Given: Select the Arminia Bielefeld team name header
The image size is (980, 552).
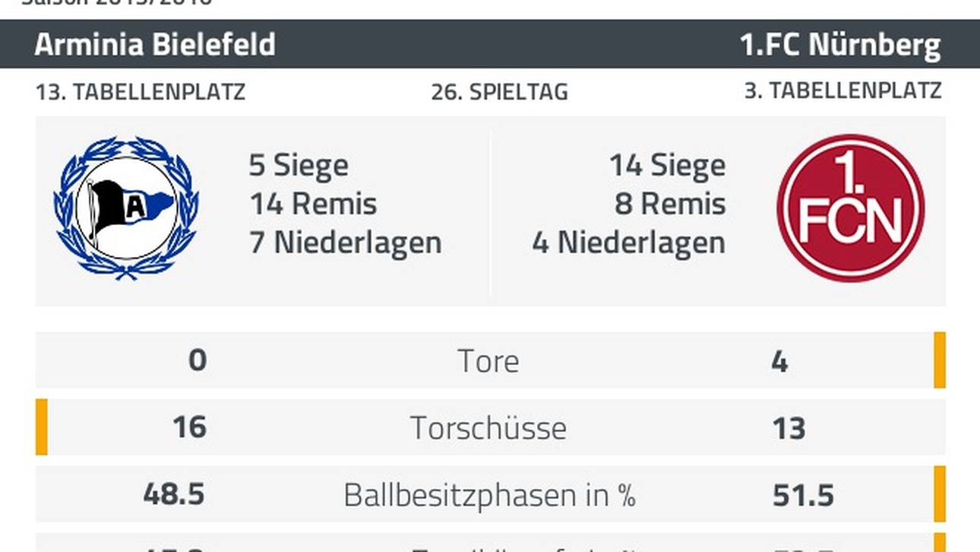Looking at the screenshot, I should [x=155, y=45].
